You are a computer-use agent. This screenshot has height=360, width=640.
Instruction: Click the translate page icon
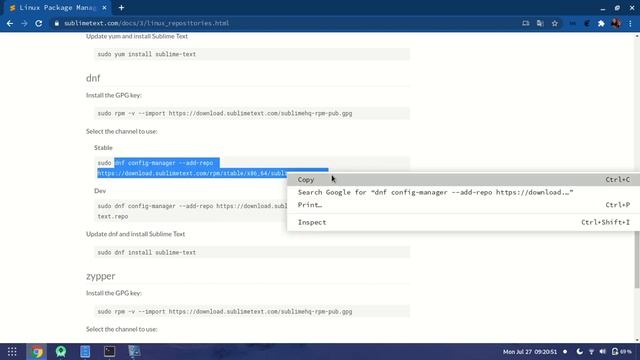pyautogui.click(x=540, y=24)
